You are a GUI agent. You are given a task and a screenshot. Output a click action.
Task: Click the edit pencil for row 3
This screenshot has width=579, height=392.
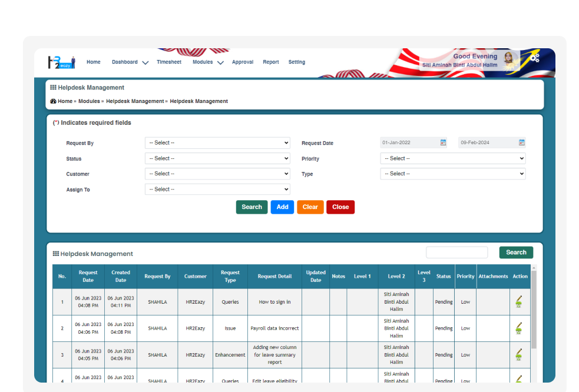point(518,352)
